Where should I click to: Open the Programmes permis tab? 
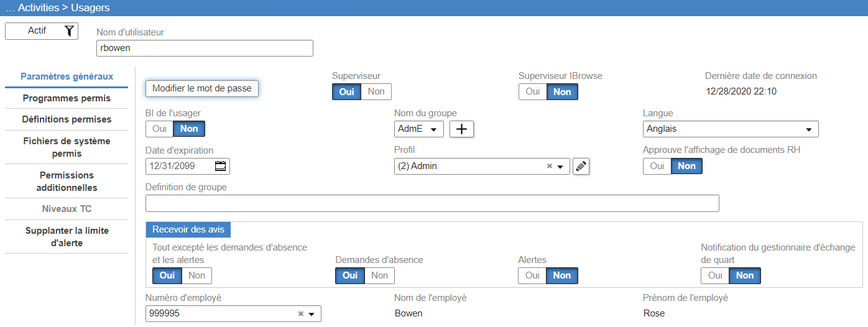67,98
